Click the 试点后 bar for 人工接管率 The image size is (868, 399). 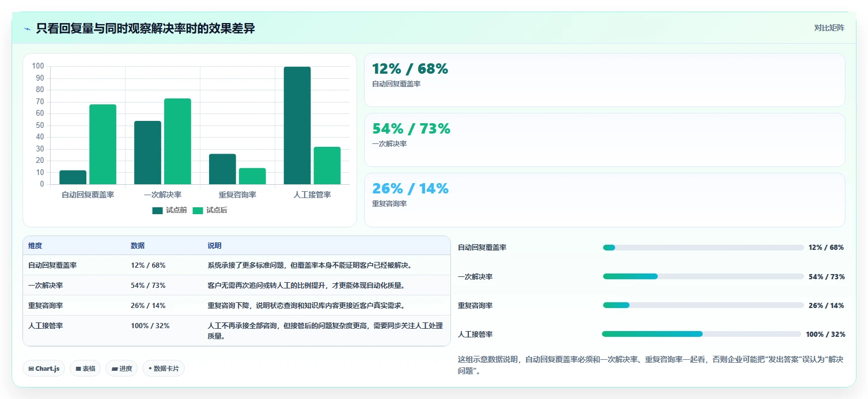(327, 165)
